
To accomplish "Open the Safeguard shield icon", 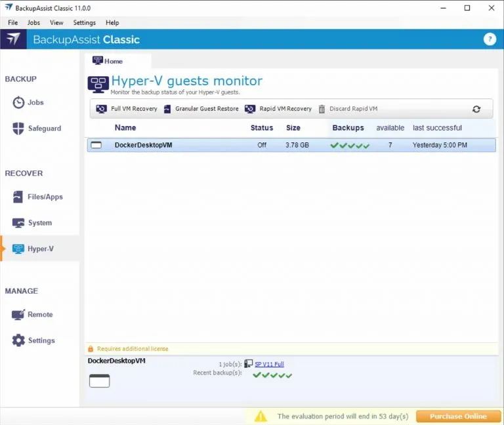I will pos(18,129).
